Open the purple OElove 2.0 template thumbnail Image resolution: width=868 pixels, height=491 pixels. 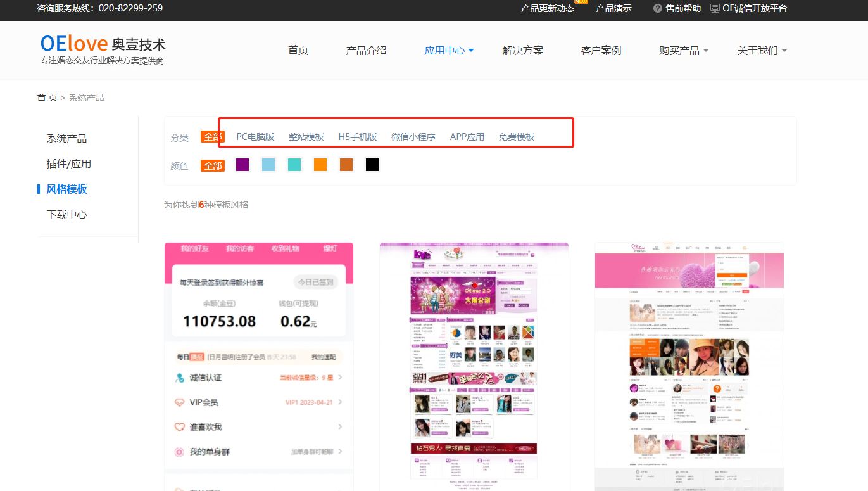click(474, 367)
